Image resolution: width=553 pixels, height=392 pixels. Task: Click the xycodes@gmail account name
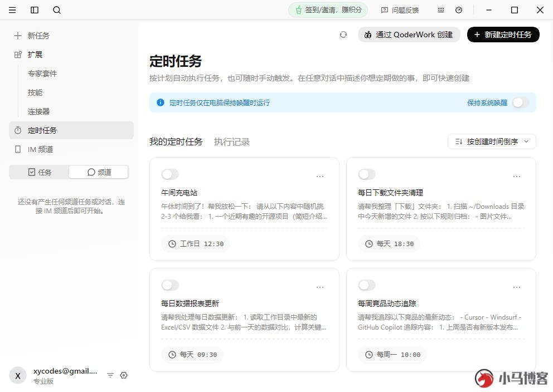65,371
